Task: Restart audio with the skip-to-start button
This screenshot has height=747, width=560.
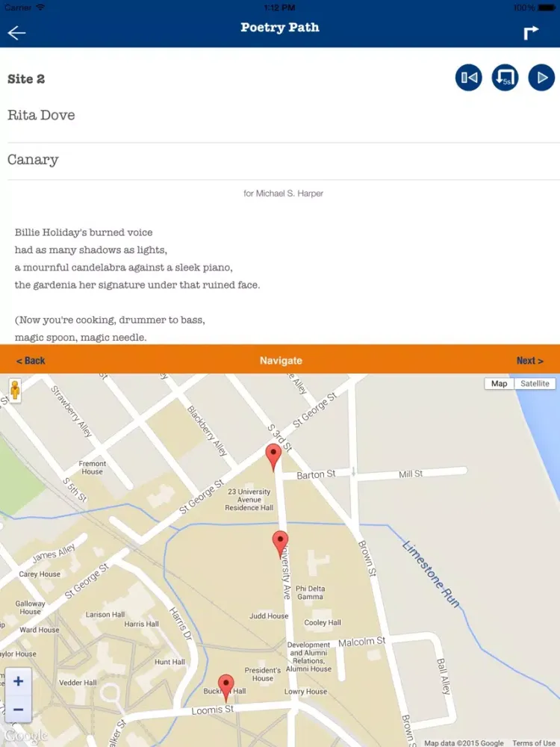Action: click(469, 78)
